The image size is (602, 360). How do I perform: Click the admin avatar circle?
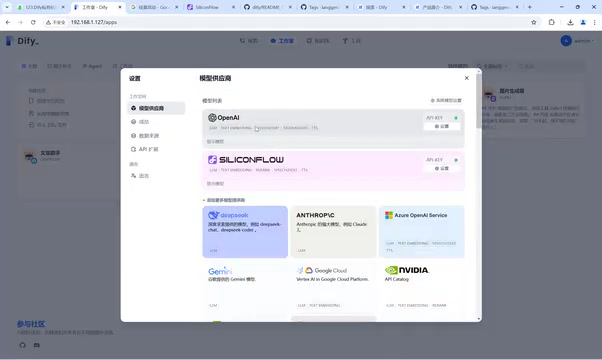566,41
